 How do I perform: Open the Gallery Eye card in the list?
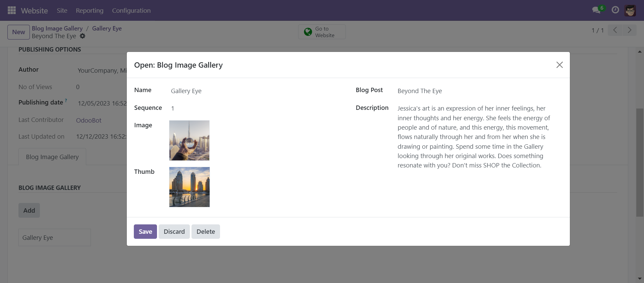tap(55, 237)
